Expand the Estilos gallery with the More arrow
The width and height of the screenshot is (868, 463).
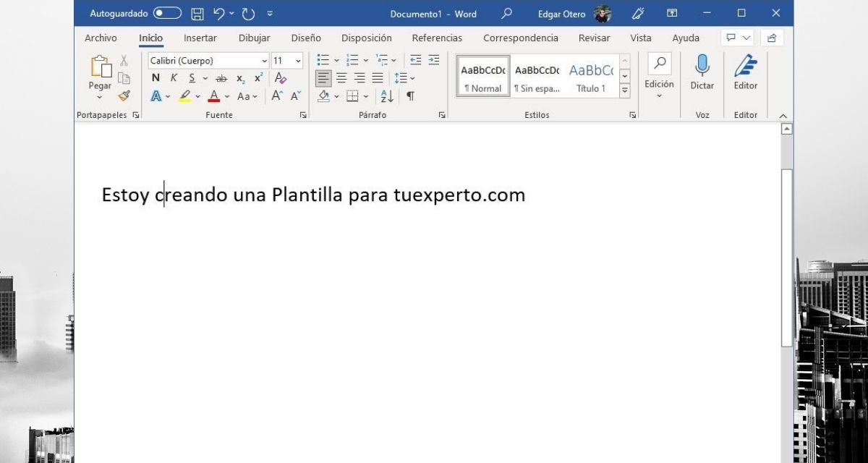[625, 90]
